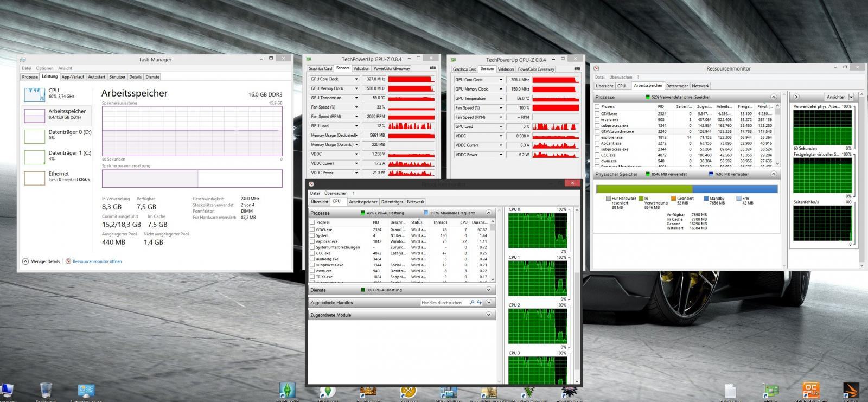
Task: Switch to Prozesse tab in Task-Manager
Action: point(30,77)
